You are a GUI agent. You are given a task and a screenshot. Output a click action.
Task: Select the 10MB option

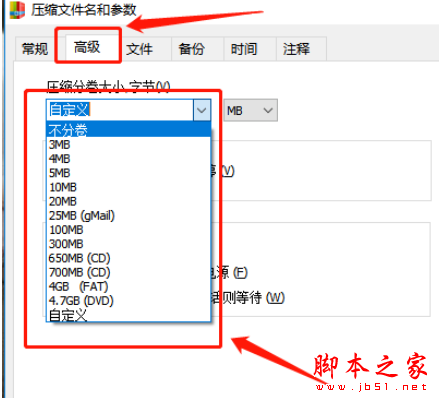(128, 187)
